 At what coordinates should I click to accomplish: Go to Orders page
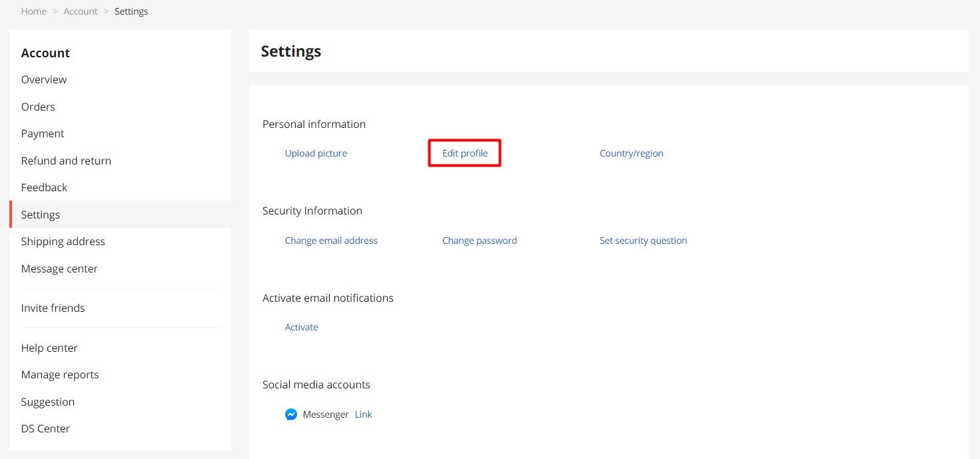coord(38,107)
